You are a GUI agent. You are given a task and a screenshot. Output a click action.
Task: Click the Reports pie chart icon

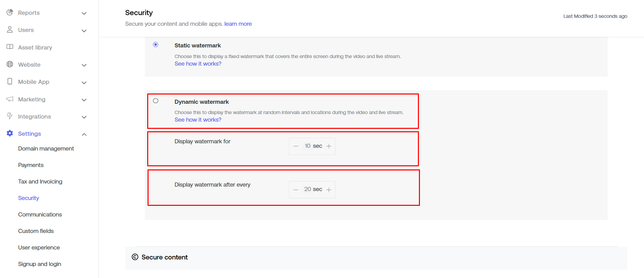click(x=10, y=12)
